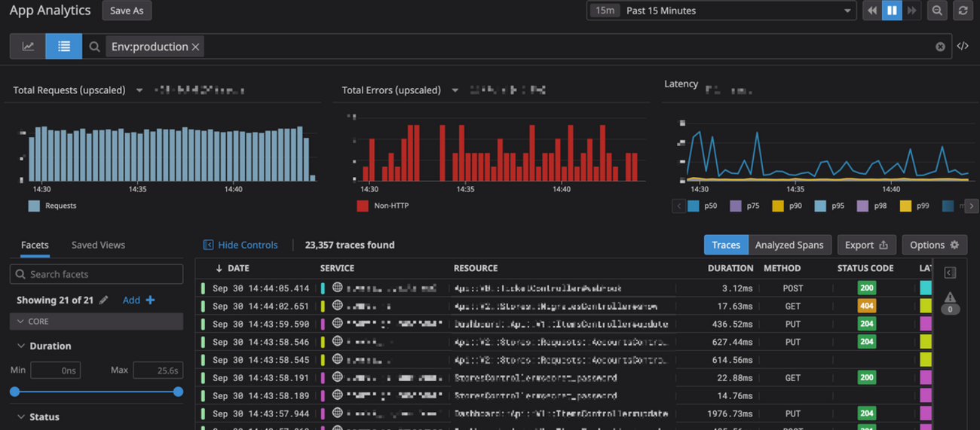
Task: Click the Save As button
Action: point(127,11)
